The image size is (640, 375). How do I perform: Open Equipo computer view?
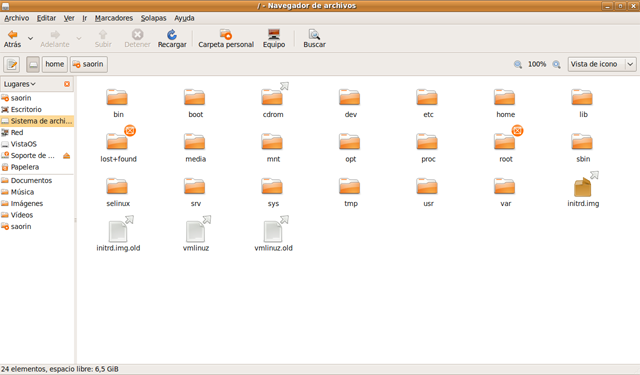point(274,38)
